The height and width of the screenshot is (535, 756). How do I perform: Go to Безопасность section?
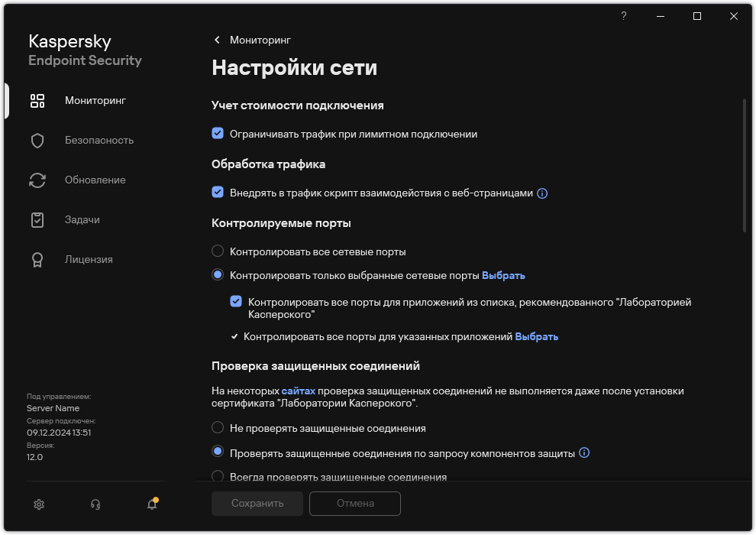[99, 141]
